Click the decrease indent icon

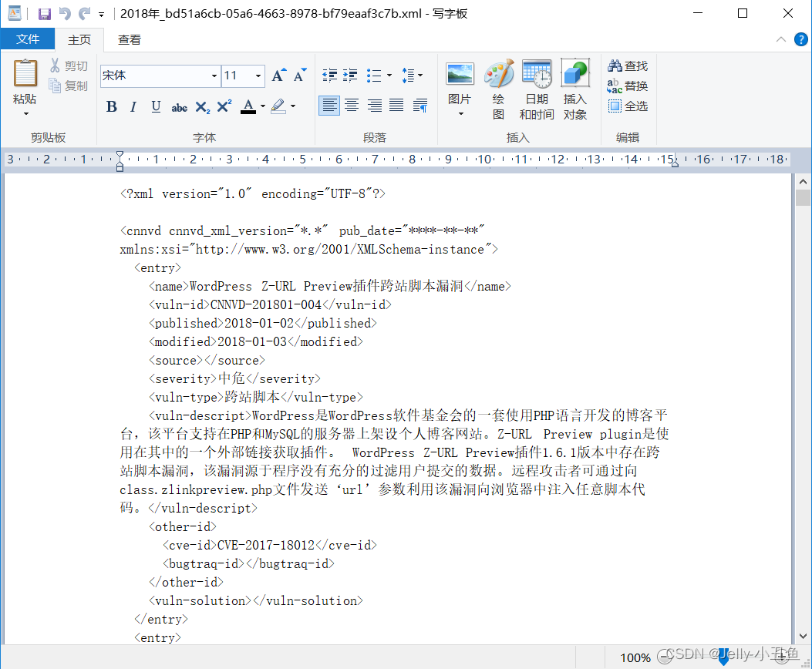329,76
